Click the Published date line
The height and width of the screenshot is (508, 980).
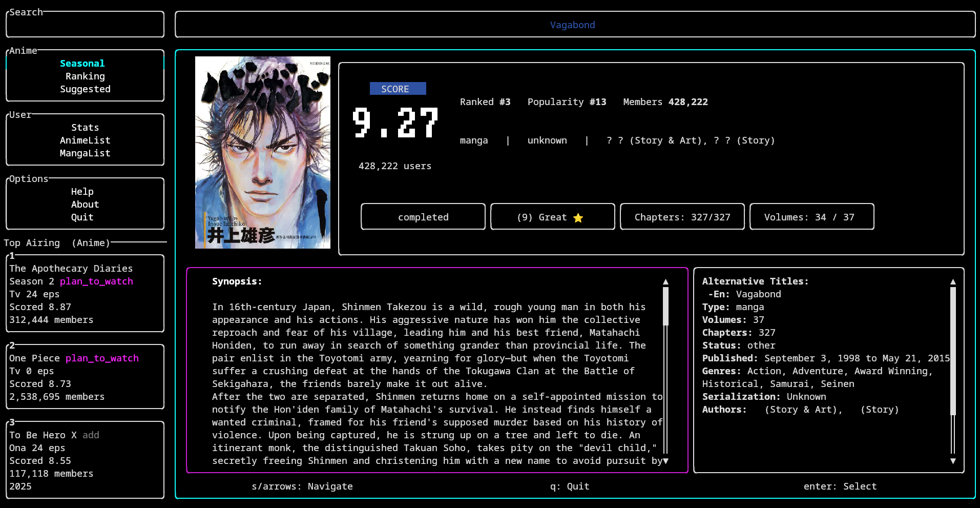pyautogui.click(x=826, y=358)
